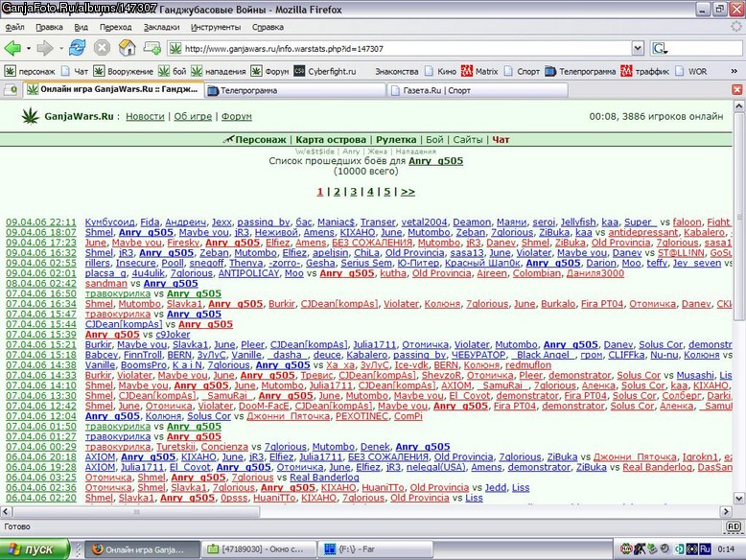Close the current tab with red X

click(737, 90)
